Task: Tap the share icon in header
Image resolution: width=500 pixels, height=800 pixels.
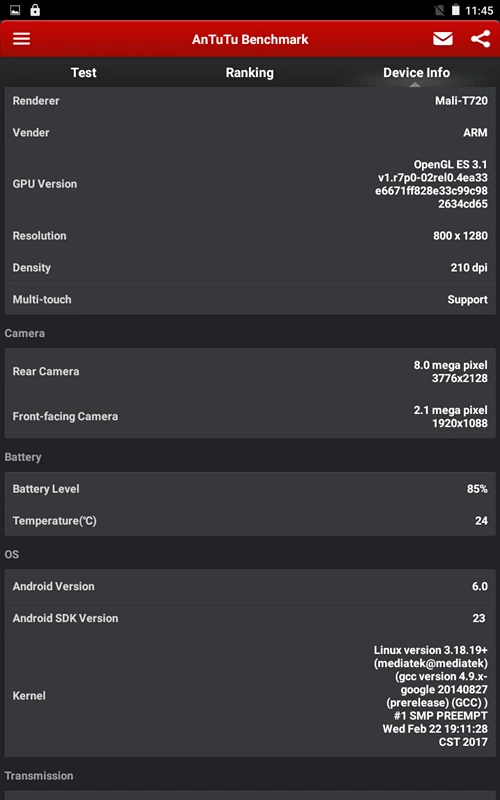Action: point(480,39)
